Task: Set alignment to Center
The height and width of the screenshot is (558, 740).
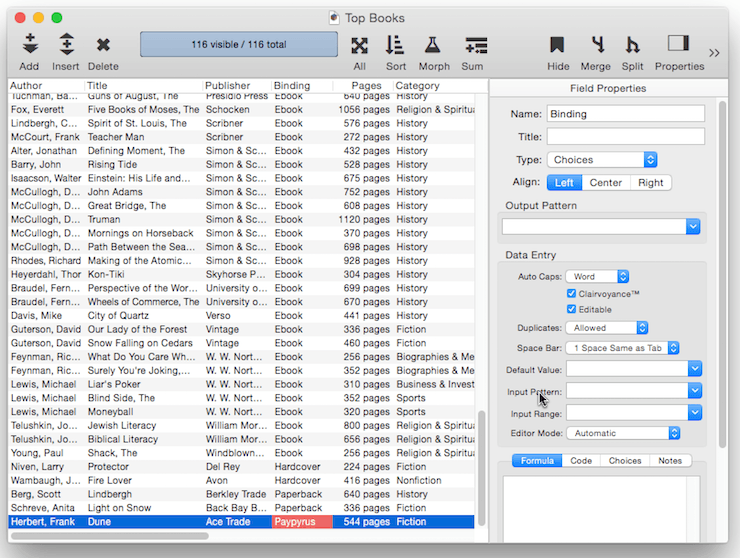Action: [x=605, y=183]
